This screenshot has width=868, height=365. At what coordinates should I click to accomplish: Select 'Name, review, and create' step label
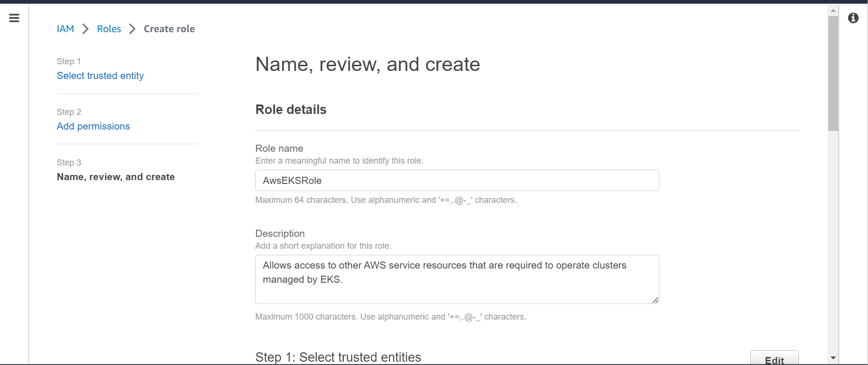point(116,177)
